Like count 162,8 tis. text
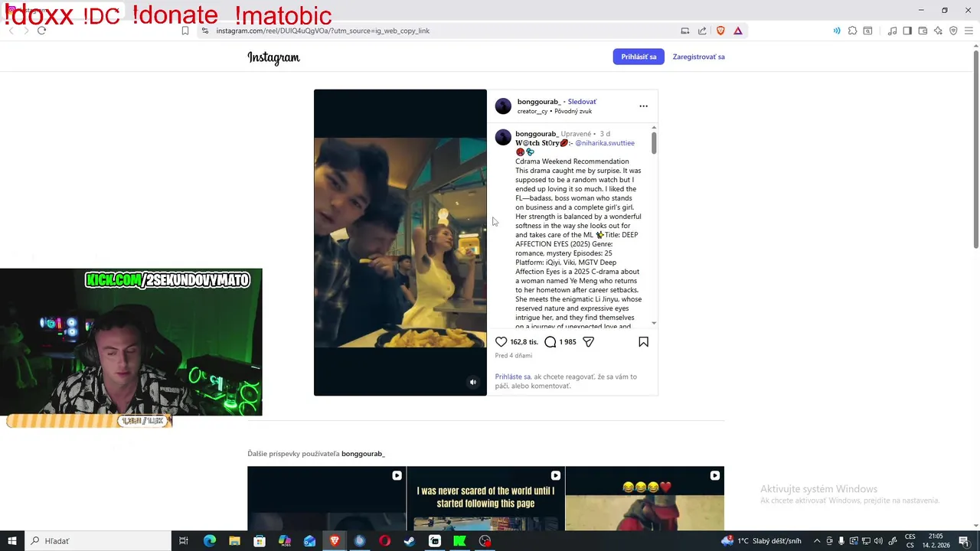 [x=524, y=342]
